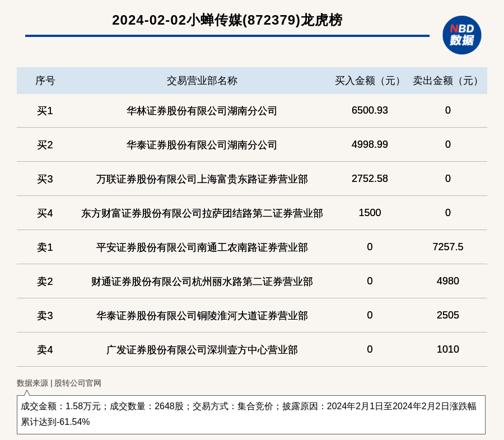Click the 卖出金额（元） column header
This screenshot has width=504, height=440.
point(448,81)
